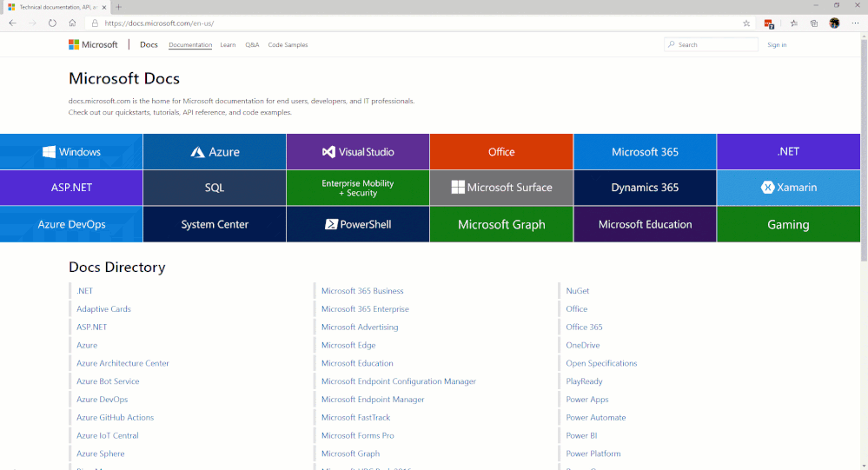This screenshot has height=470, width=868.
Task: Open the Azure product tile
Action: 215,152
